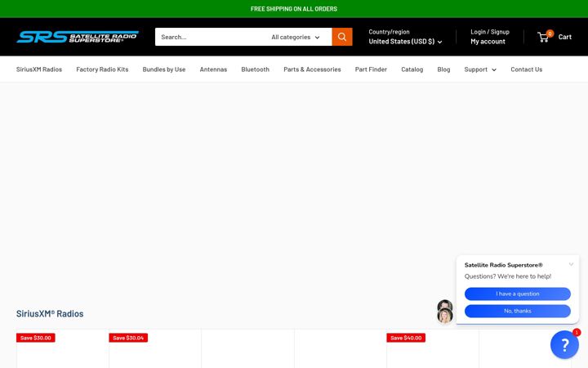Open the My account menu
Screen dimensions: 588x368
click(488, 42)
